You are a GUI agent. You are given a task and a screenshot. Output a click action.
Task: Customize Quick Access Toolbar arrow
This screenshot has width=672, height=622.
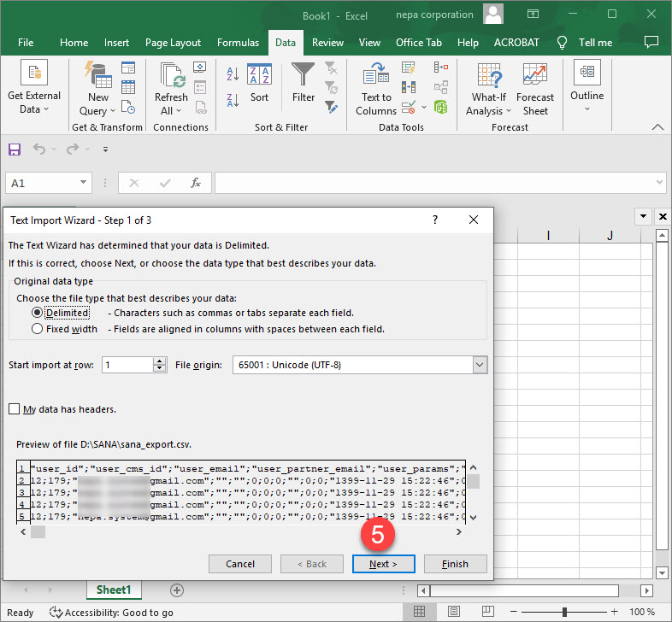point(105,149)
